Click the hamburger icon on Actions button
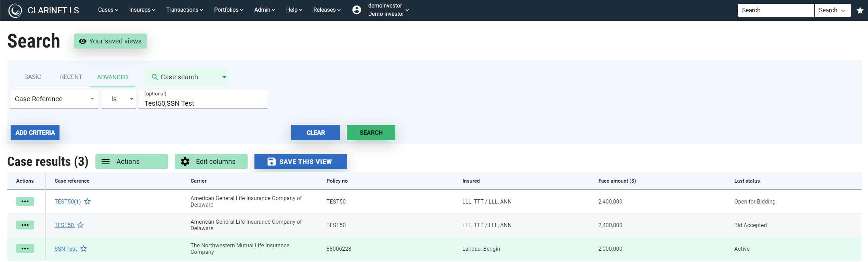This screenshot has width=868, height=262. point(106,162)
